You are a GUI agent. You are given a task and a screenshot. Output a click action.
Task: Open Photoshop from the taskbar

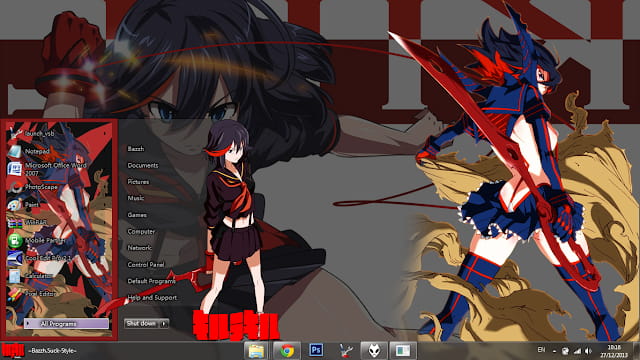tap(316, 351)
